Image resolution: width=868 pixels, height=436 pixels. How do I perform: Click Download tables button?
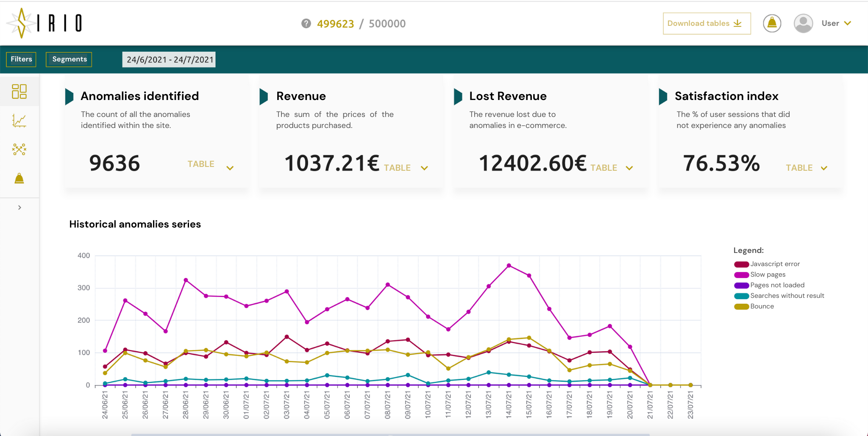[707, 23]
